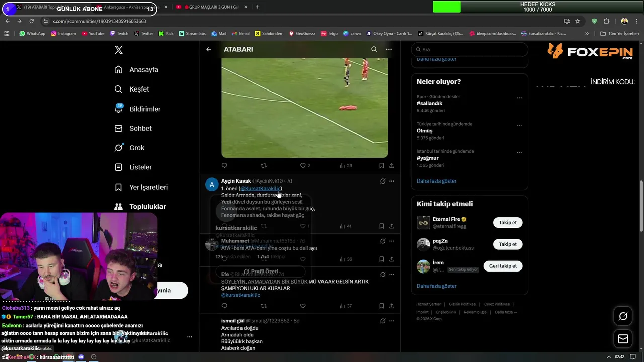Open more options on ismail gül's post
The width and height of the screenshot is (644, 362).
click(392, 321)
